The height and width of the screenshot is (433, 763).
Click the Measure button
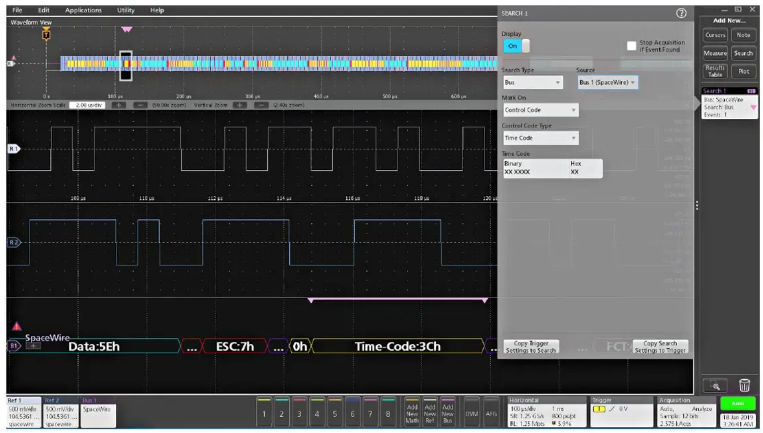[x=715, y=53]
